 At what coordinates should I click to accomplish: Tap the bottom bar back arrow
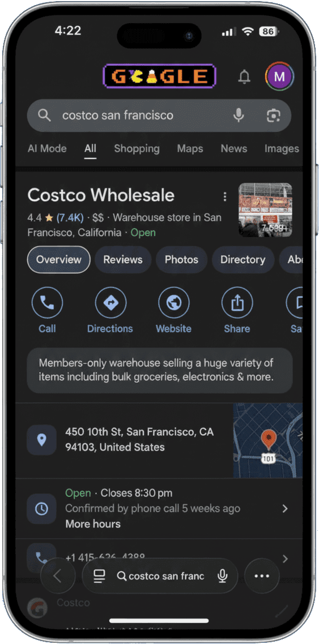(x=58, y=576)
